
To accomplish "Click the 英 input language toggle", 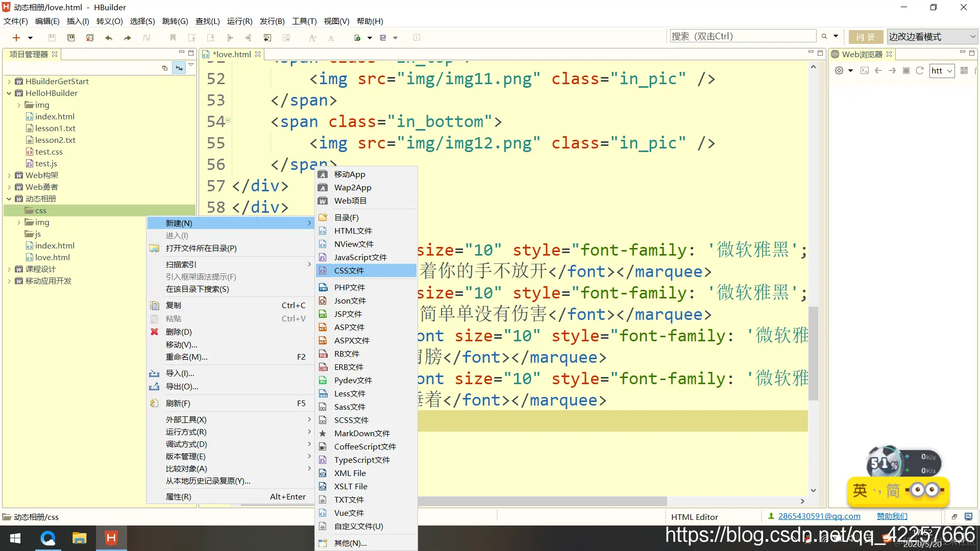I will (860, 490).
